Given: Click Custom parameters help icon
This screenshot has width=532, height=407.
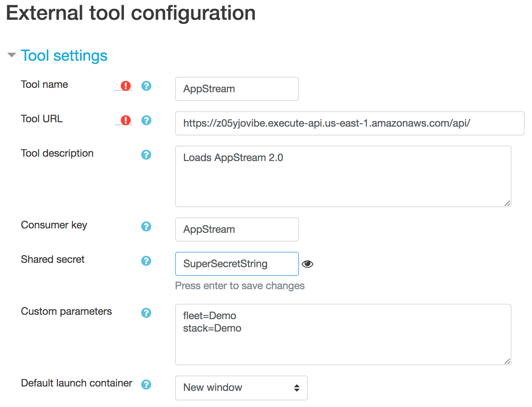Looking at the screenshot, I should [146, 313].
